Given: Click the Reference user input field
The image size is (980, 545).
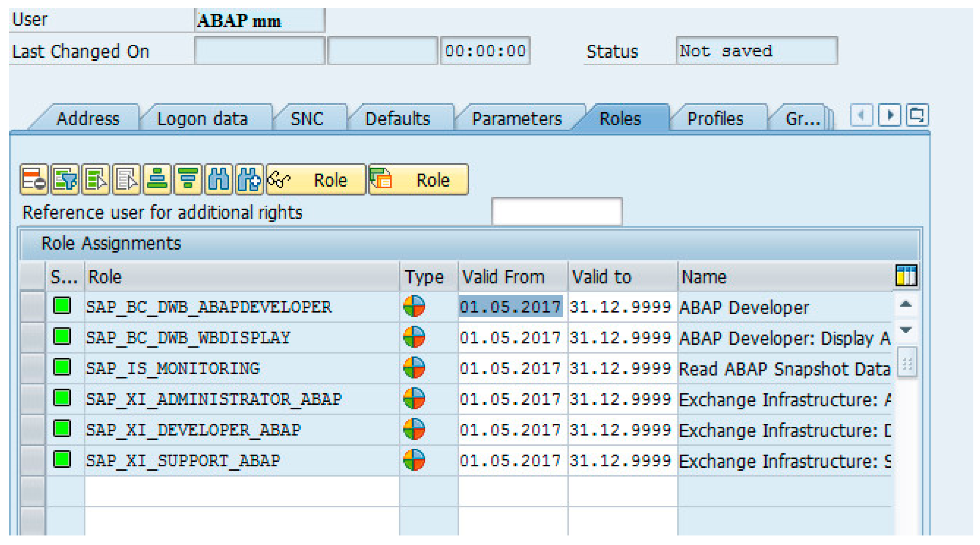Looking at the screenshot, I should pos(556,211).
